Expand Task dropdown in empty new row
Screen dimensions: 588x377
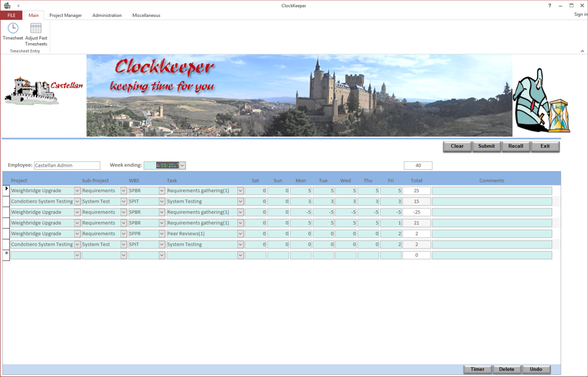tap(240, 255)
